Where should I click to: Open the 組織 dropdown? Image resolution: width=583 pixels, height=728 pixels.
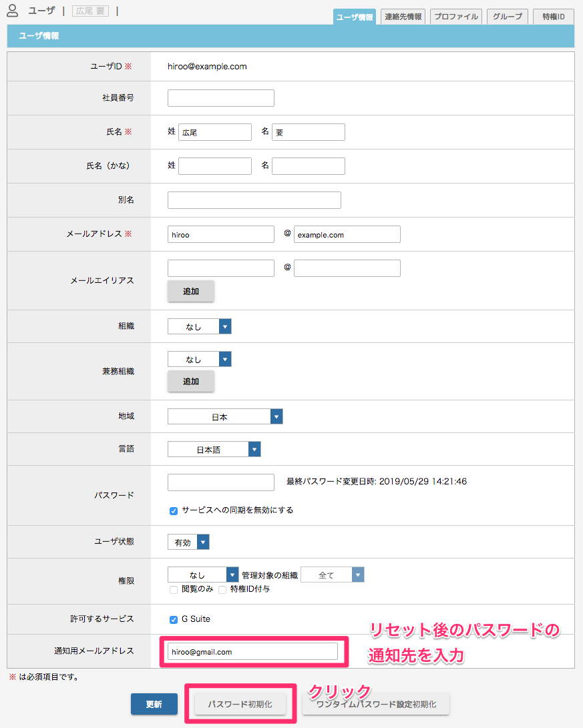199,326
